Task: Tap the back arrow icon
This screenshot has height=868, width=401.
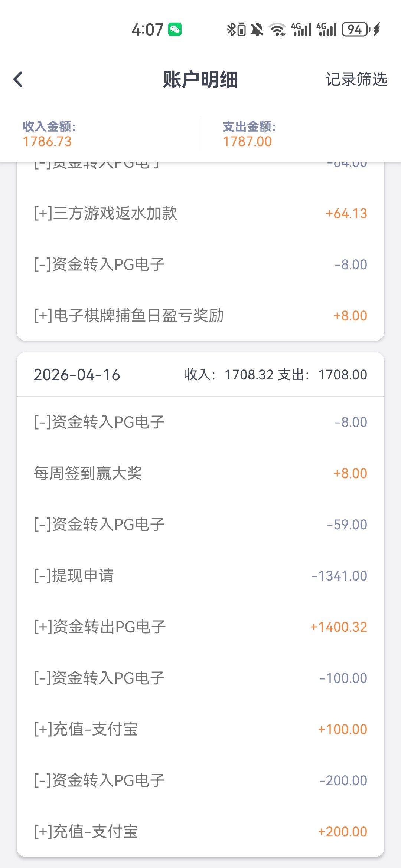Action: [18, 79]
